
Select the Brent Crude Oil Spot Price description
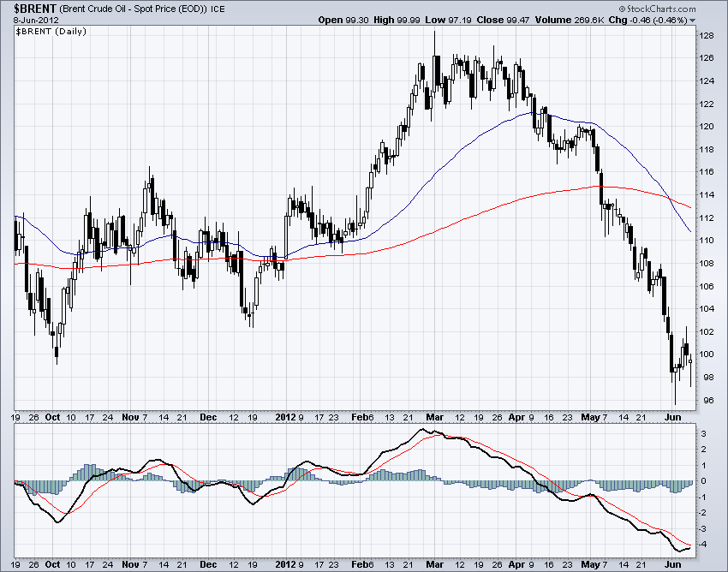coord(134,9)
